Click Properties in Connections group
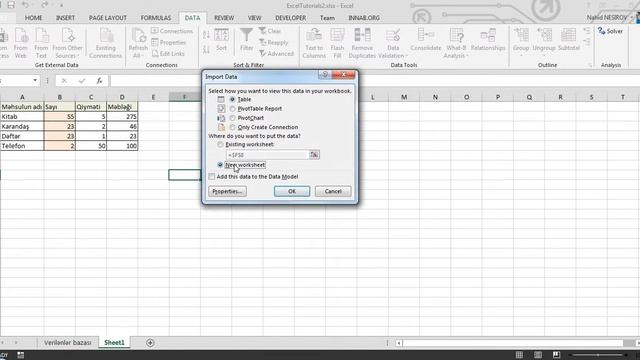This screenshot has height=360, width=640. coord(169,42)
